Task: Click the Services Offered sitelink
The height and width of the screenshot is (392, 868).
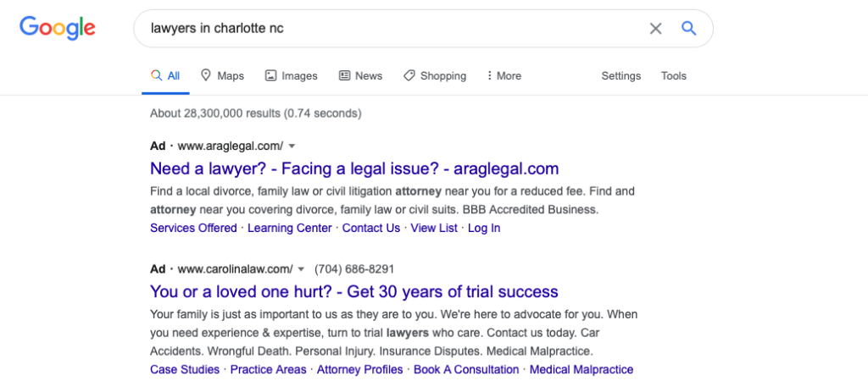Action: pyautogui.click(x=193, y=228)
